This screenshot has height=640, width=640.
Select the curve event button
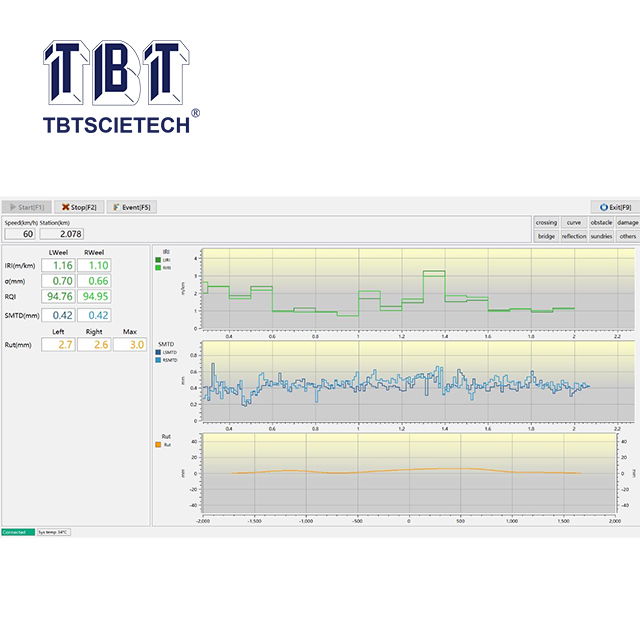(x=574, y=223)
